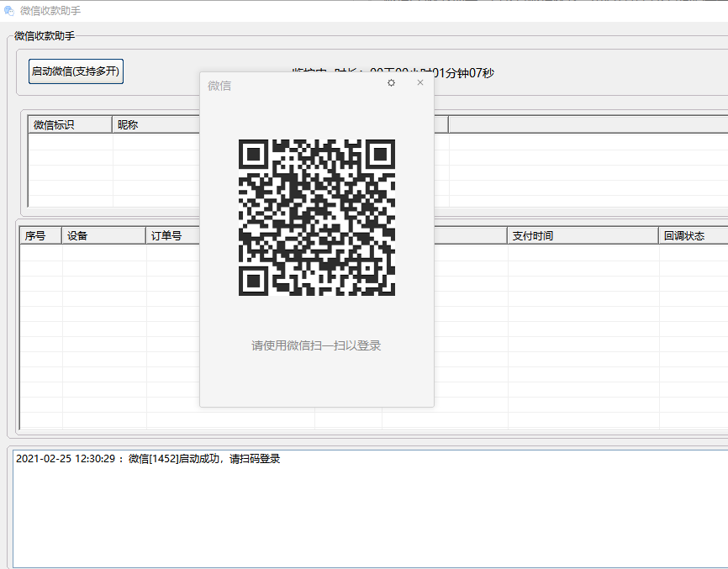Select the 序号 column header
This screenshot has width=728, height=569.
click(x=41, y=236)
